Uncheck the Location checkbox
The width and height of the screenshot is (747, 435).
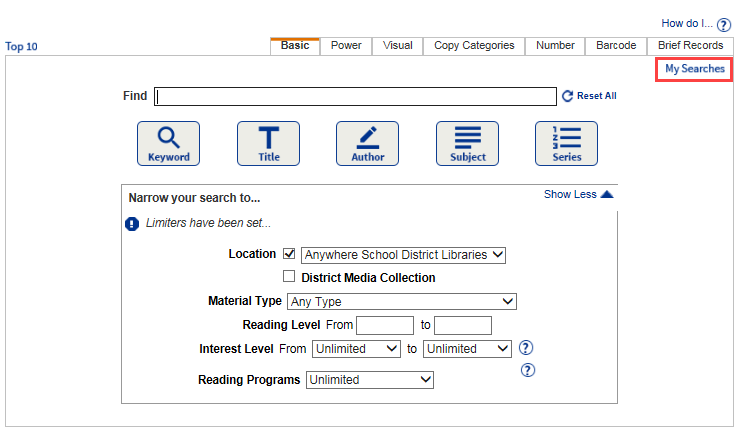[290, 254]
